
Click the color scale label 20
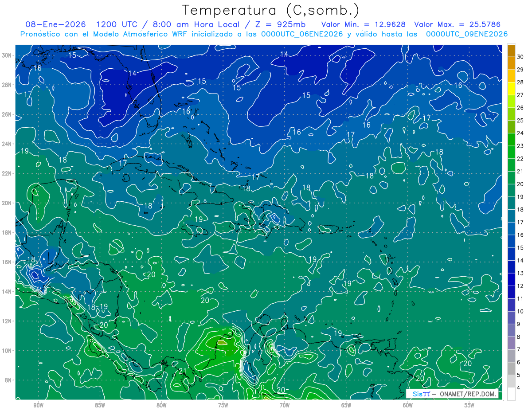pos(520,184)
